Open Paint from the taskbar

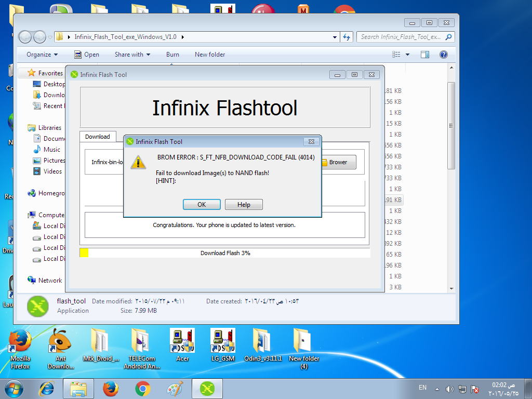point(175,389)
